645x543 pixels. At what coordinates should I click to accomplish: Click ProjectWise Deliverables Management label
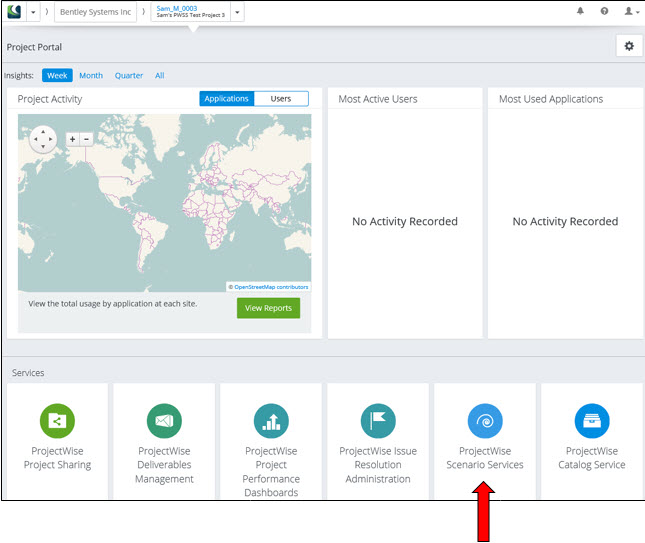[x=164, y=465]
